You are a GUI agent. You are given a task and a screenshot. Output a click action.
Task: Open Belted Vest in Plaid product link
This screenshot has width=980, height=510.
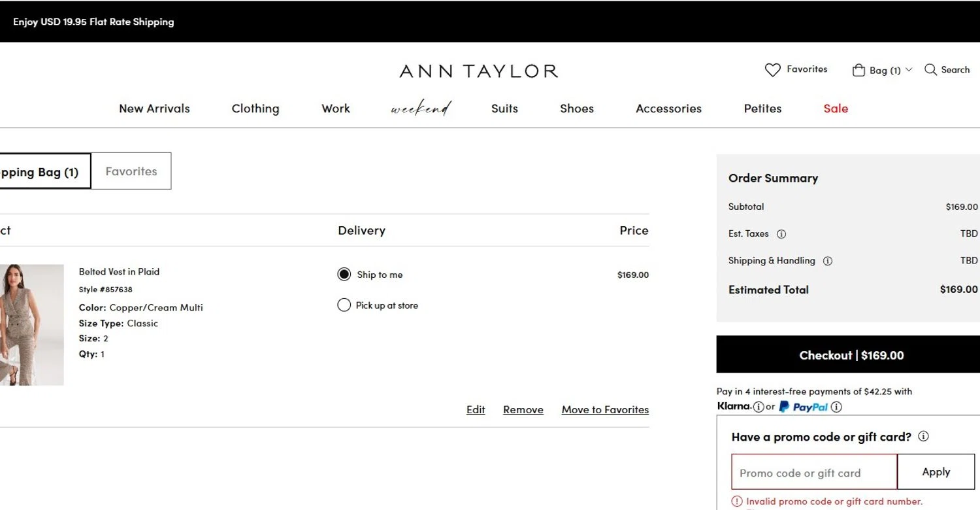[119, 272]
